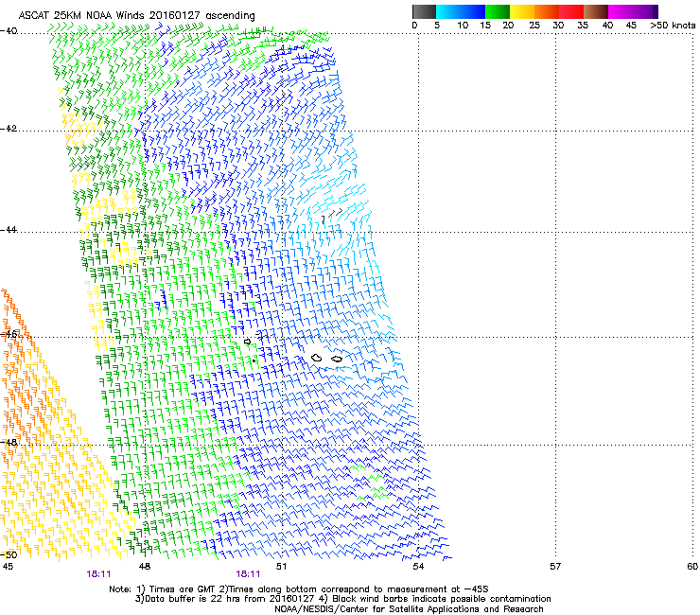The image size is (700, 615).
Task: Click the note 'Times are GMT' line
Action: point(299,589)
